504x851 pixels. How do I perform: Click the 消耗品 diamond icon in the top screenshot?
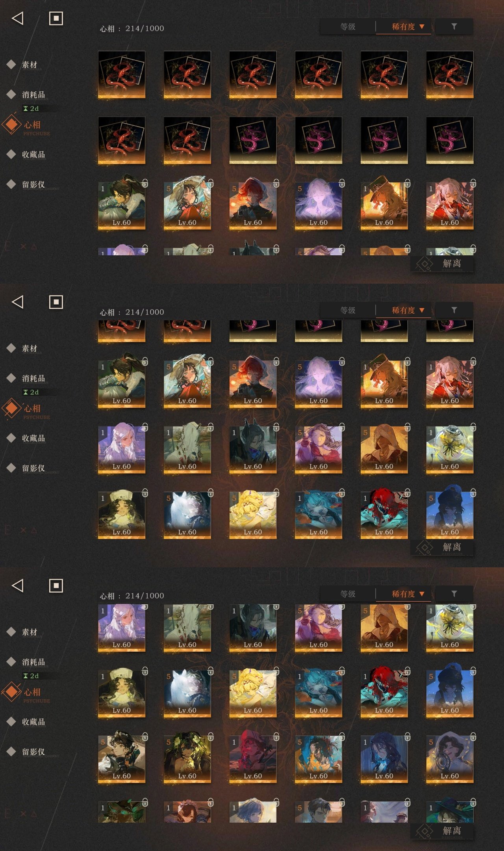[x=11, y=94]
